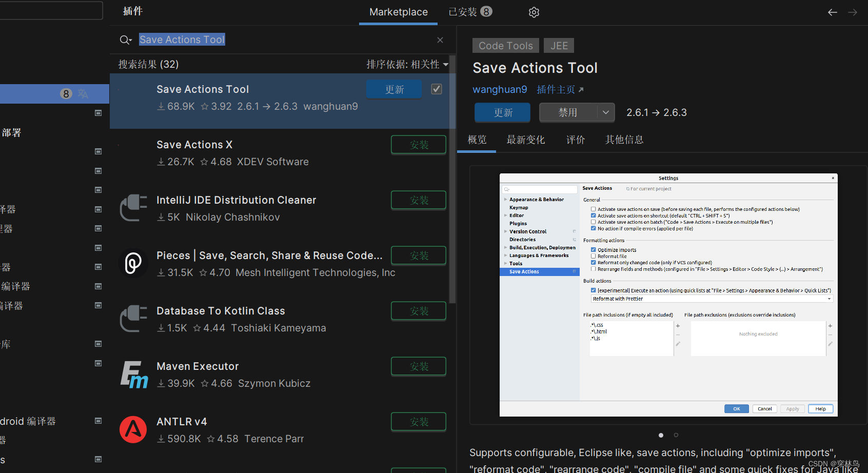
Task: Open plugin settings gear menu
Action: [534, 12]
